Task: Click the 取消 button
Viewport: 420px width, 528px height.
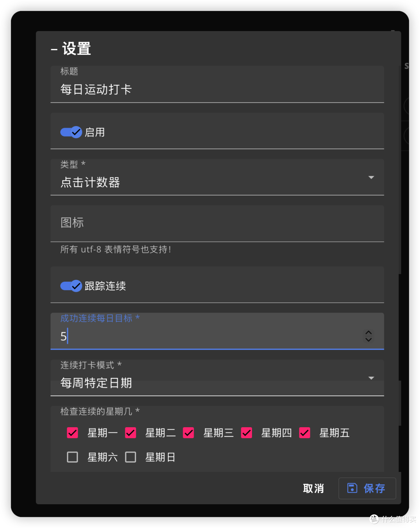Action: [313, 488]
